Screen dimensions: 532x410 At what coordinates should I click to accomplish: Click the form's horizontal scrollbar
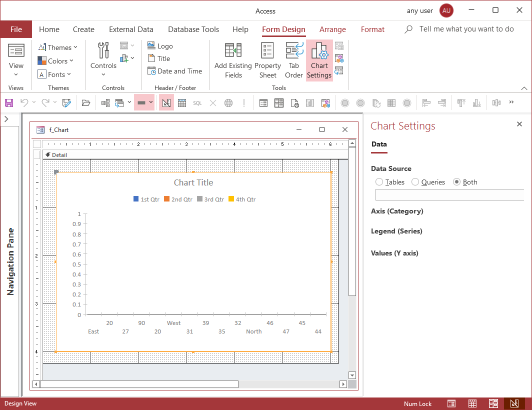(x=139, y=384)
